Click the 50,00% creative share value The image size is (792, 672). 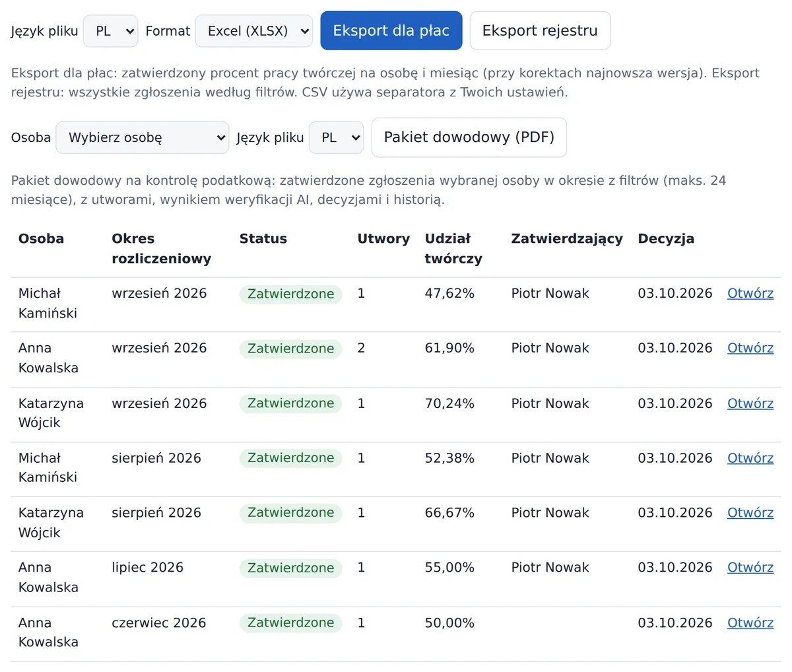(449, 622)
